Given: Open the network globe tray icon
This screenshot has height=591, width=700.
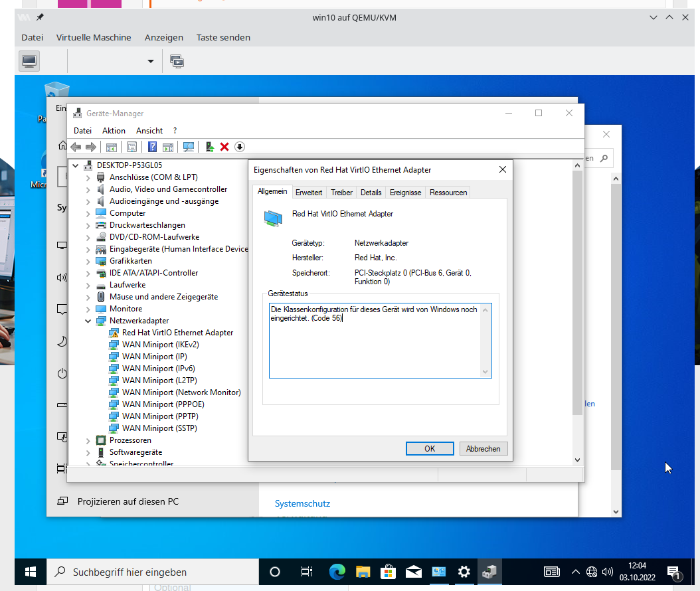Looking at the screenshot, I should click(x=592, y=572).
